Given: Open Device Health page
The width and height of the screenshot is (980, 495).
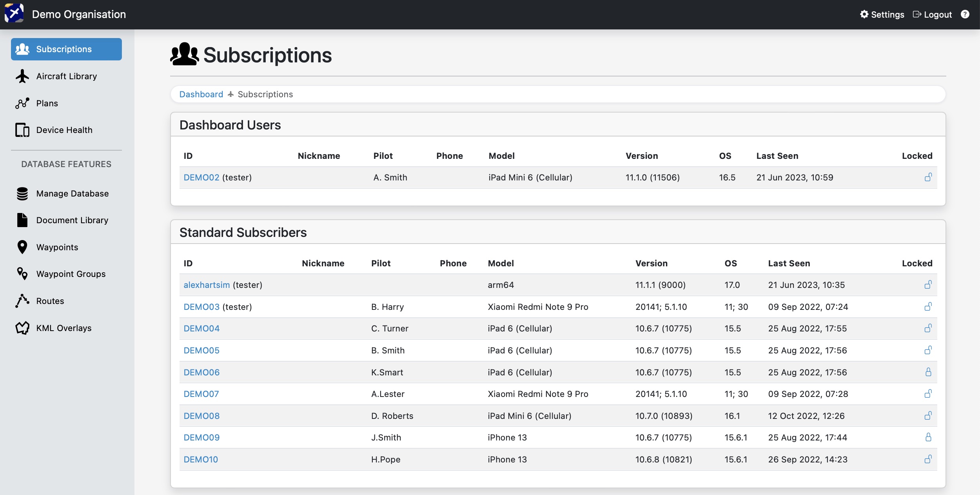Looking at the screenshot, I should (x=66, y=130).
